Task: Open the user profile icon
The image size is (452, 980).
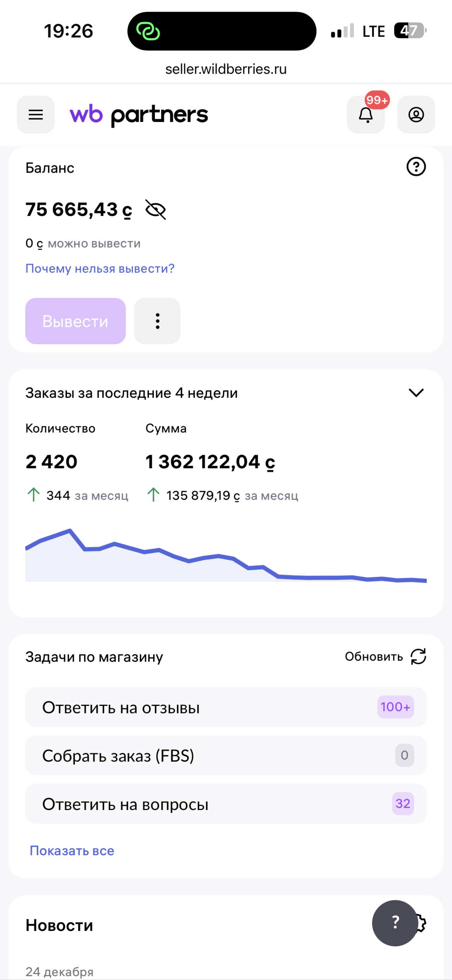Action: point(416,114)
